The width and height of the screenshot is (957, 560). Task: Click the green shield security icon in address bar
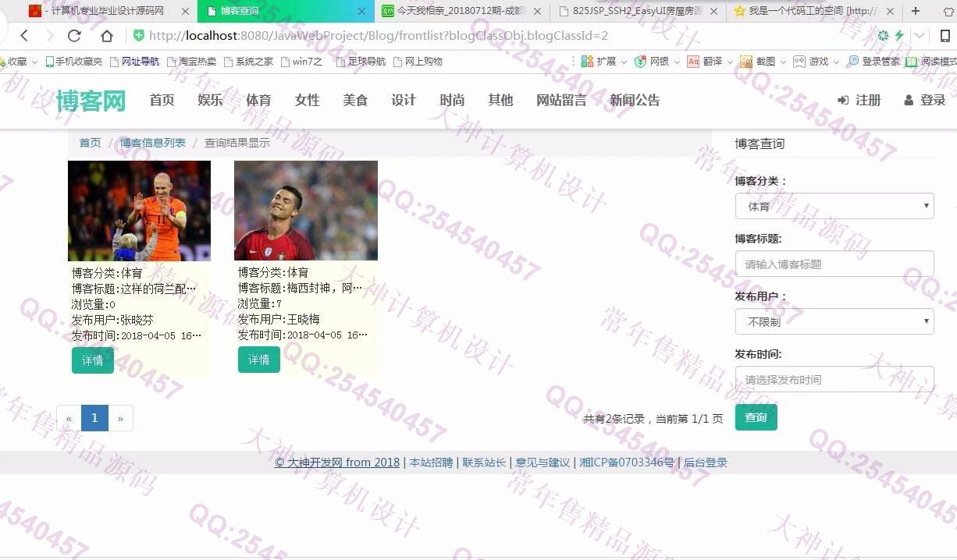click(x=139, y=36)
